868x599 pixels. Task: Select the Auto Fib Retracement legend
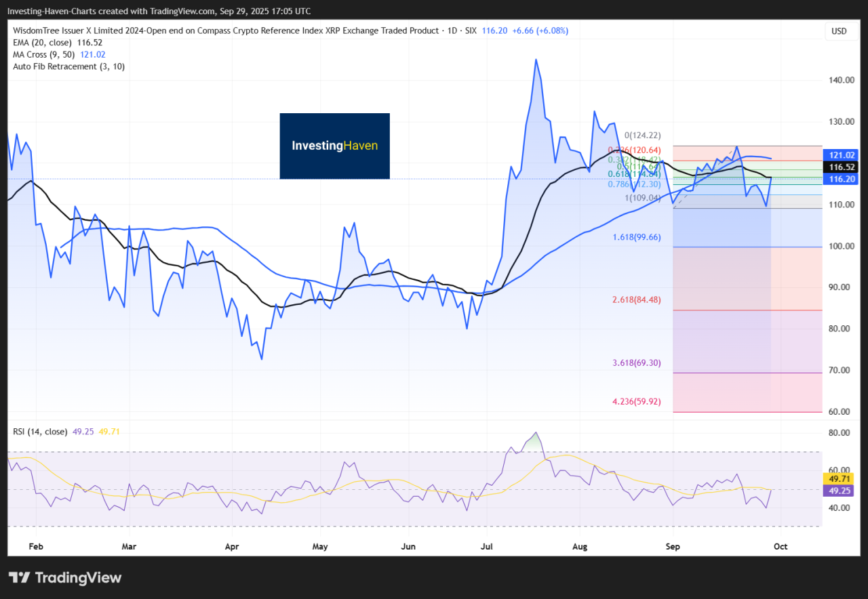[68, 66]
